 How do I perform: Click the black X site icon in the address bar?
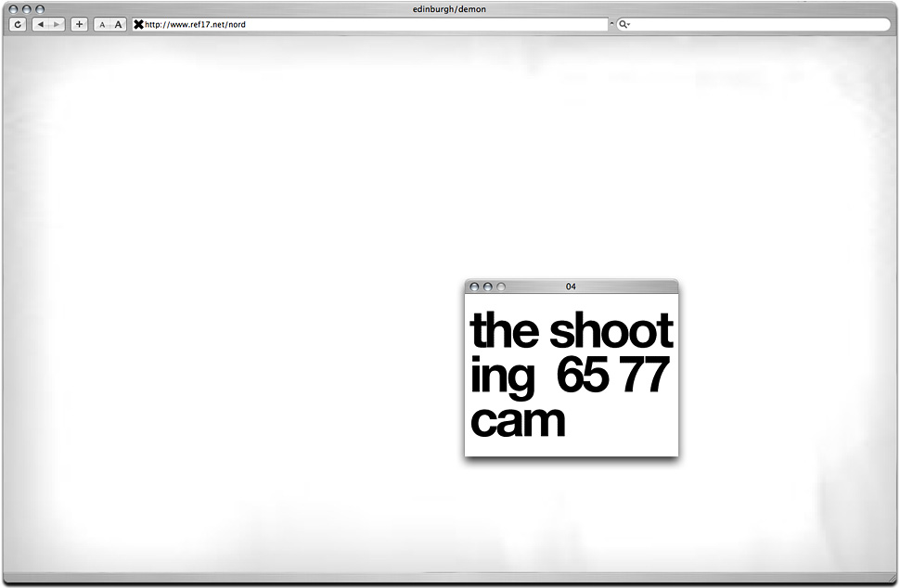click(x=139, y=24)
